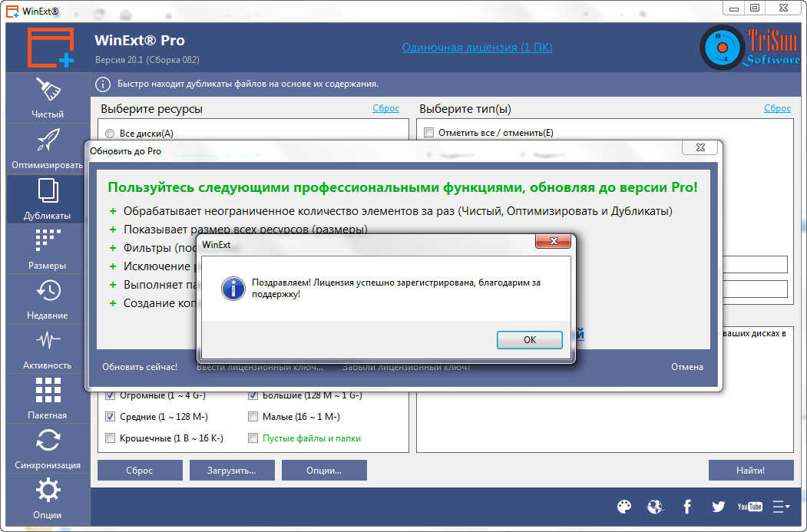Screen dimensions: 807x532
Task: Enable the Крошечные (1 B ~ 16 K-) checkbox
Action: point(110,438)
